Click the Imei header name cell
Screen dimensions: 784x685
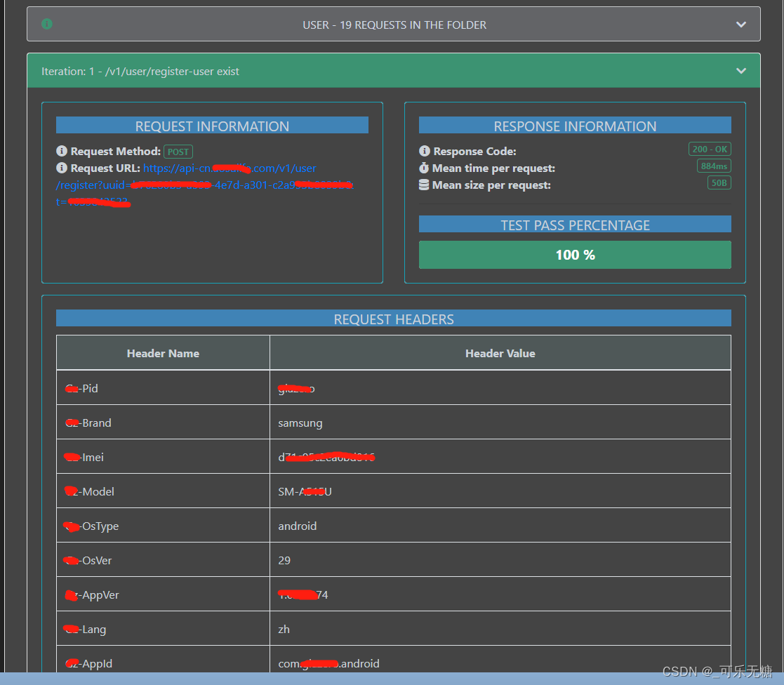163,457
